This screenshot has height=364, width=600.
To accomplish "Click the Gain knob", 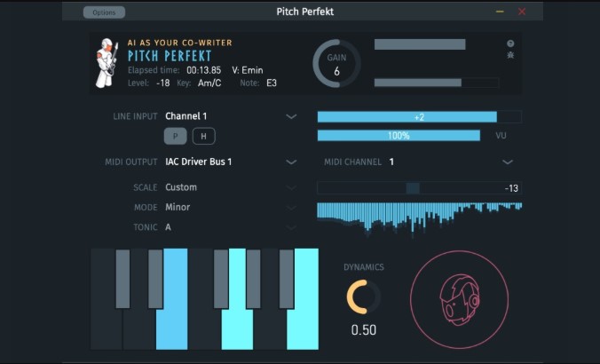I will coord(336,64).
